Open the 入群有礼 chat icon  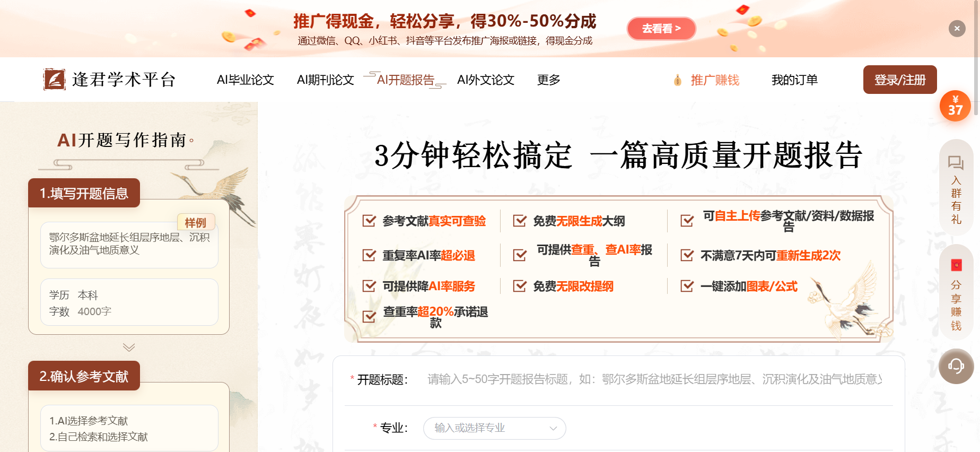click(x=956, y=162)
